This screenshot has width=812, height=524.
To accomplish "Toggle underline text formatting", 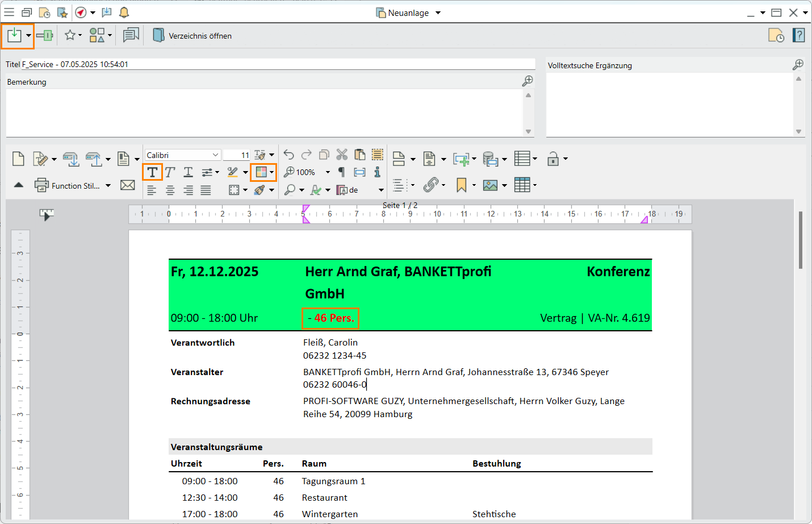I will (188, 172).
